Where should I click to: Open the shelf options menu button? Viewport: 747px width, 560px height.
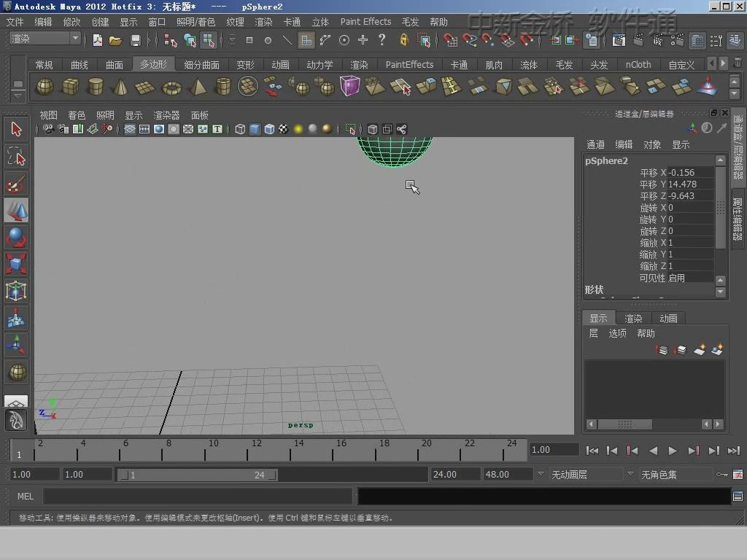coord(18,96)
